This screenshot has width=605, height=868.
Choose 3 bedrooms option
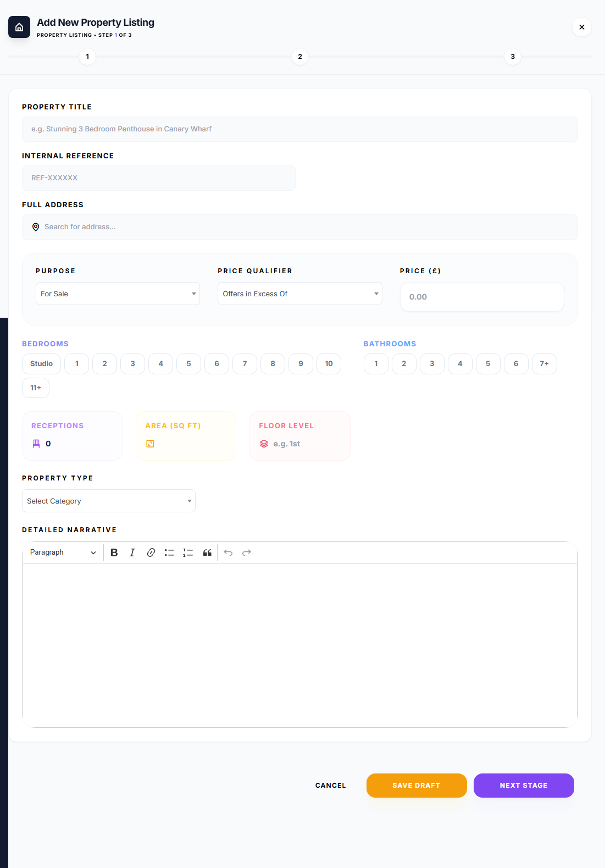[x=132, y=364]
